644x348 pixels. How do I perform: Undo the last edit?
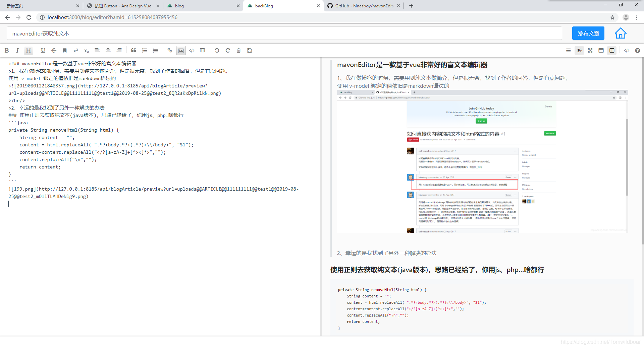click(x=217, y=50)
